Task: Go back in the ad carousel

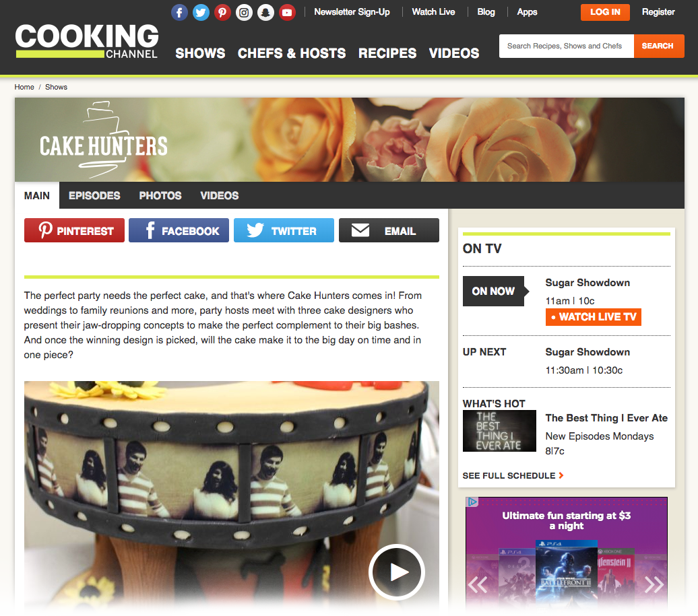Action: click(478, 584)
